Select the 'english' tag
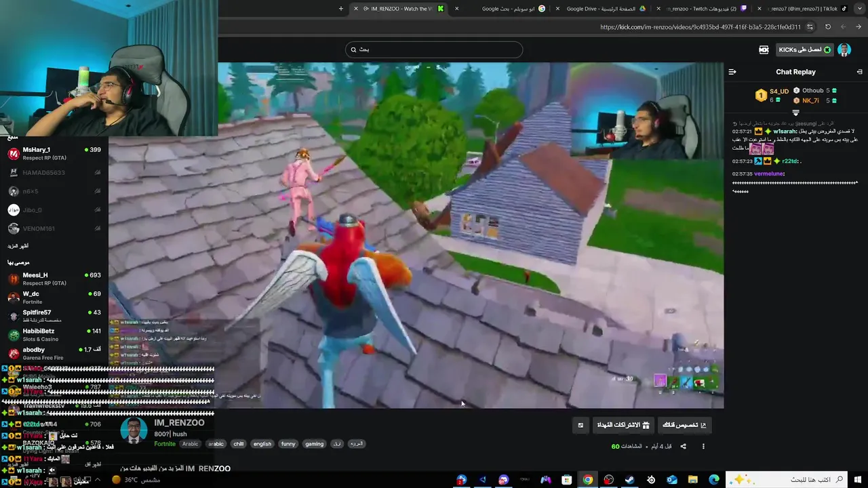 point(262,444)
